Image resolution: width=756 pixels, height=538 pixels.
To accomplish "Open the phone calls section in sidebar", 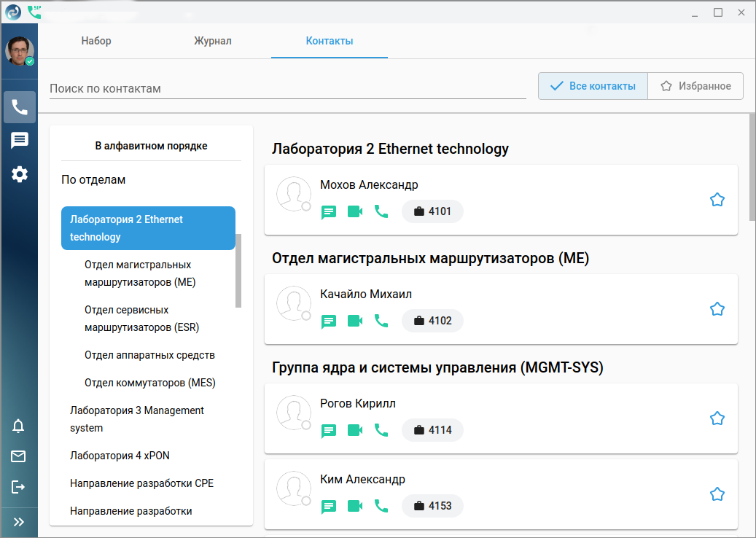I will point(19,107).
